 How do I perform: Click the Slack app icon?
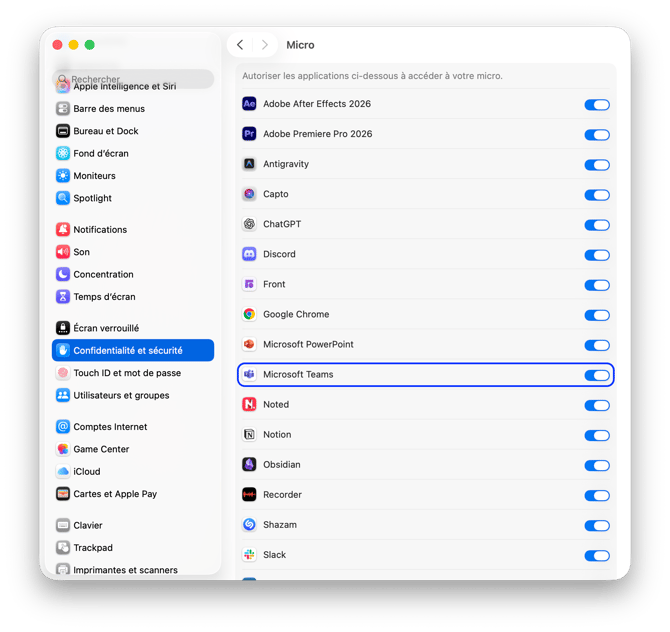click(x=250, y=554)
